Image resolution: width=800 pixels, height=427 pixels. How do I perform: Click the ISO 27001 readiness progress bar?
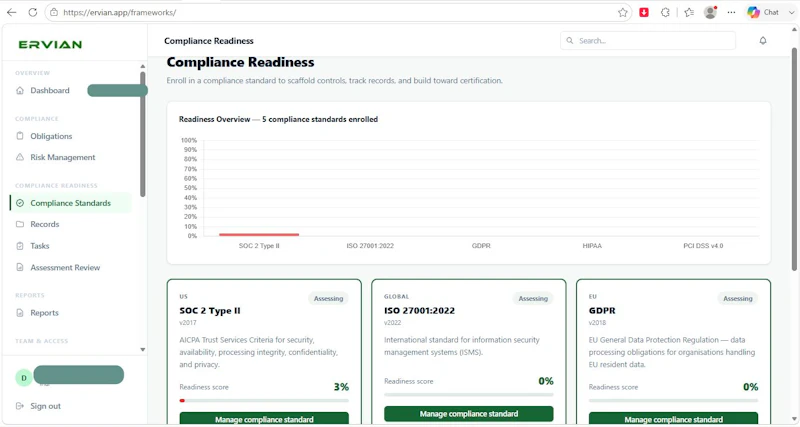coord(469,395)
